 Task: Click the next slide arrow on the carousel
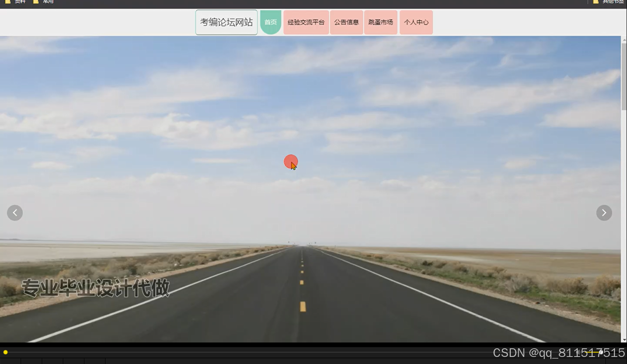coord(604,213)
